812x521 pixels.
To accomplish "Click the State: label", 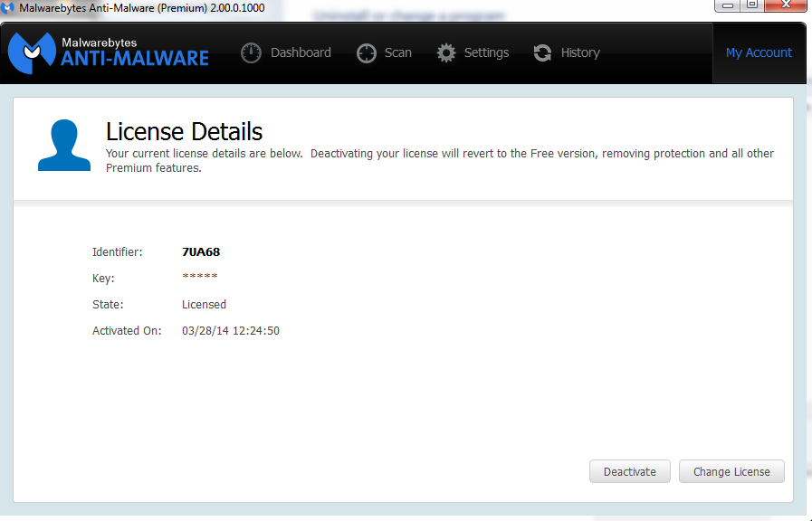I will (108, 304).
